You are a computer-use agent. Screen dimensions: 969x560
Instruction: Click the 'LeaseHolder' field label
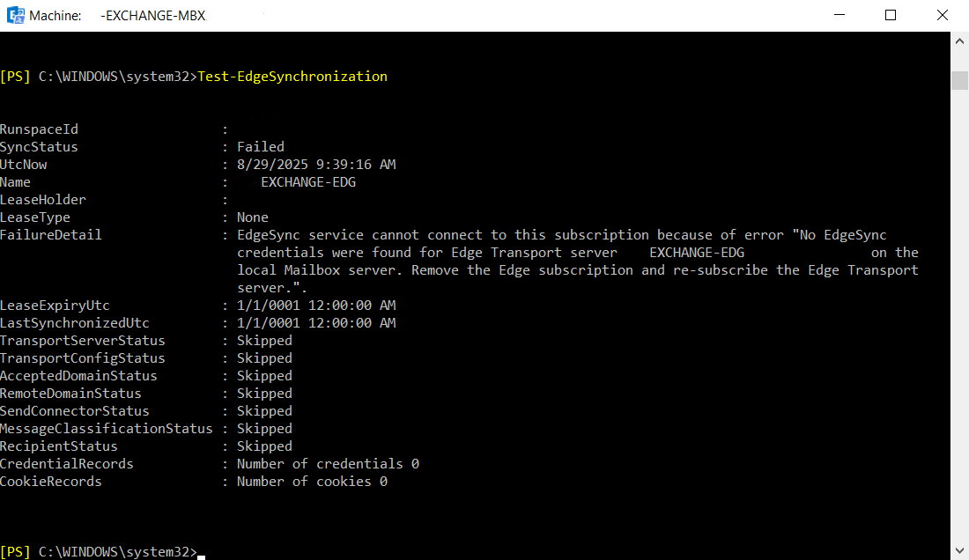[42, 200]
